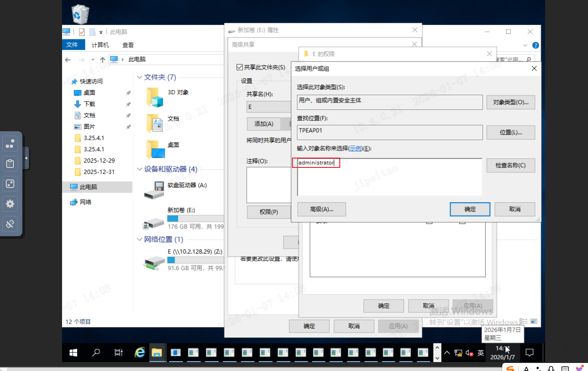Click 确定 in the 新加卷 (E:) 属性 window
Image resolution: width=588 pixels, height=371 pixels.
pos(309,326)
